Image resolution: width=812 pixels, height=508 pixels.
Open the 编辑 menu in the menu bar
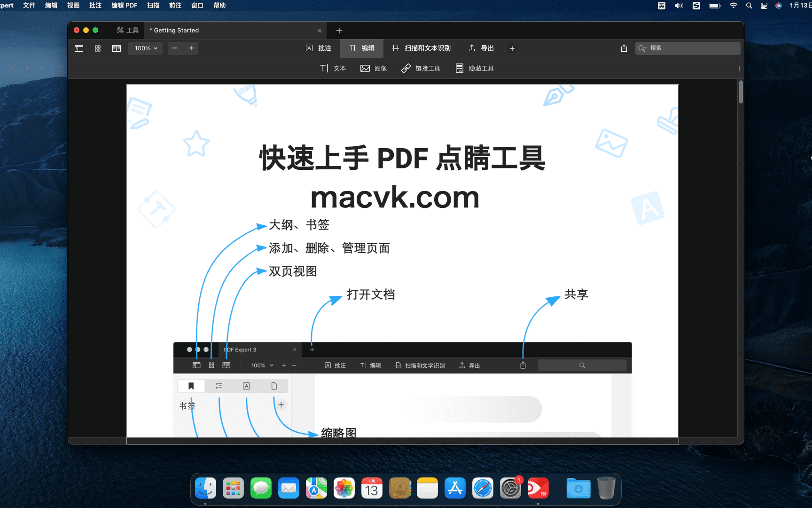pos(51,6)
